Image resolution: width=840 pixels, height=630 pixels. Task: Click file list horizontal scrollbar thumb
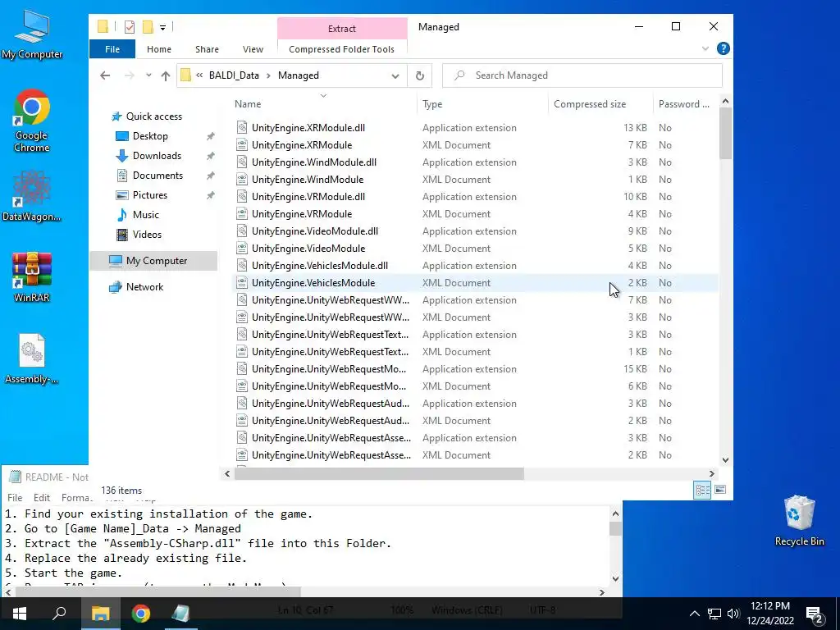tap(379, 473)
